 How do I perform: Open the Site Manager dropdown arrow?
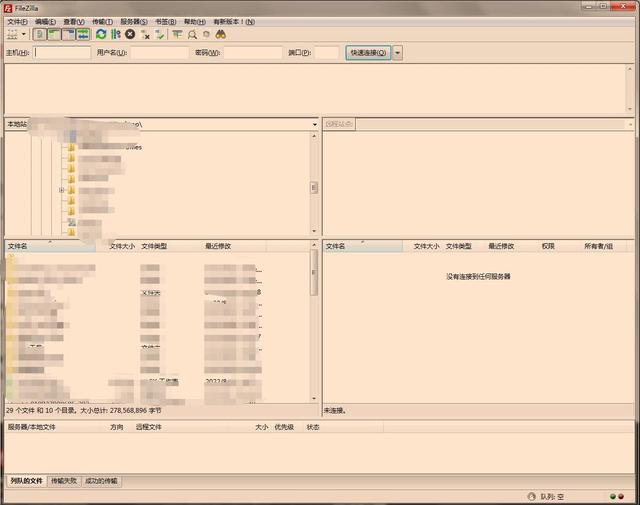(24, 34)
